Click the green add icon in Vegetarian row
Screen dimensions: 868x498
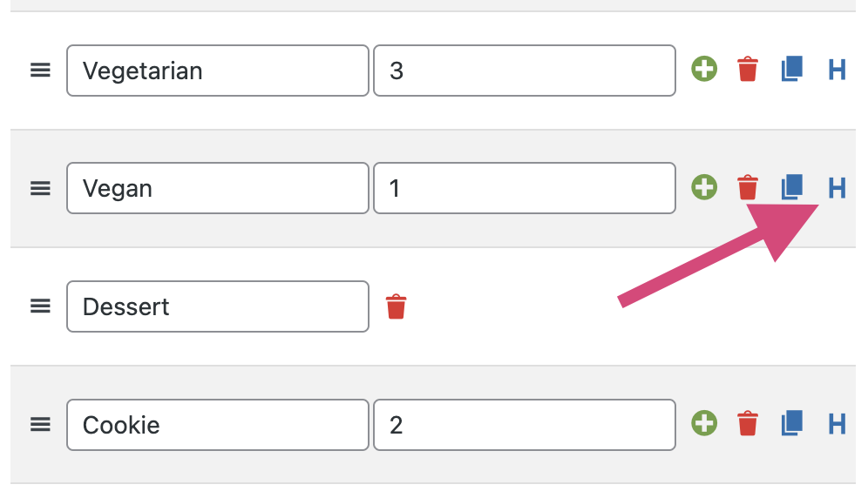point(704,69)
